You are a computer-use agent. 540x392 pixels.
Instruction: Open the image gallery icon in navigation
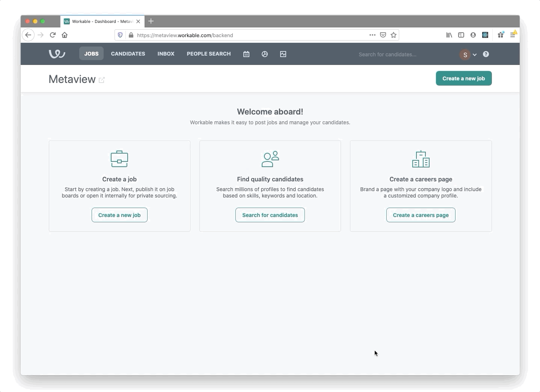tap(283, 54)
